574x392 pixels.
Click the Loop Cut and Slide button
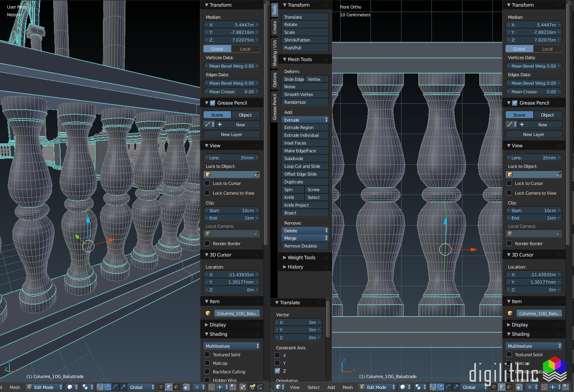coord(305,166)
